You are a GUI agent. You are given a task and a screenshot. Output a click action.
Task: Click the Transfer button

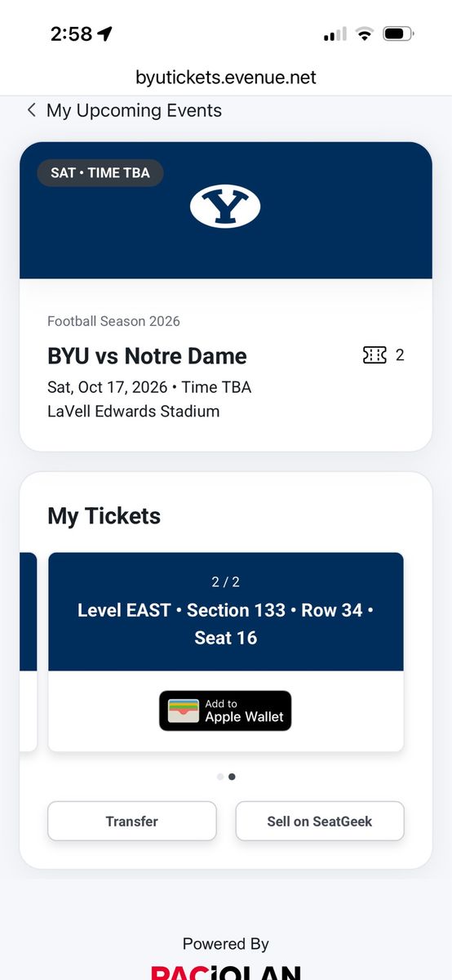132,822
